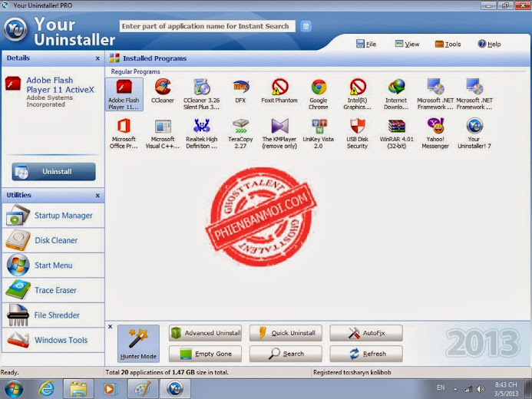Open Paint from the taskbar
The height and width of the screenshot is (399, 532).
tap(143, 388)
